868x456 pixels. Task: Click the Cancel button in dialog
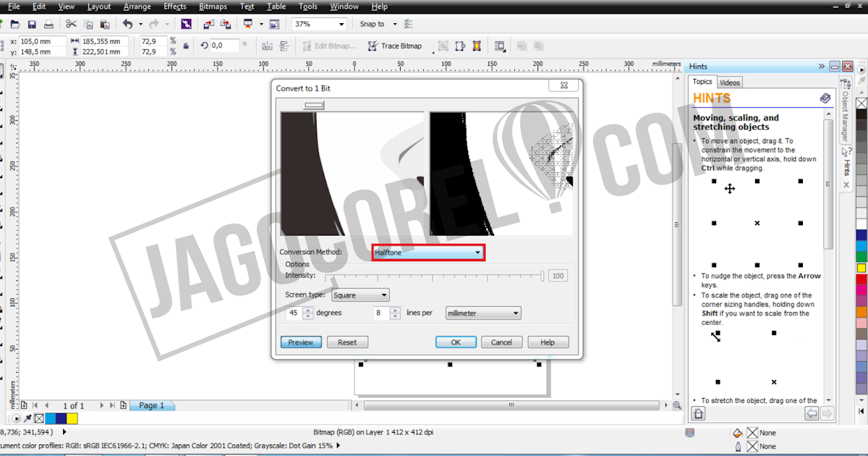pos(502,342)
